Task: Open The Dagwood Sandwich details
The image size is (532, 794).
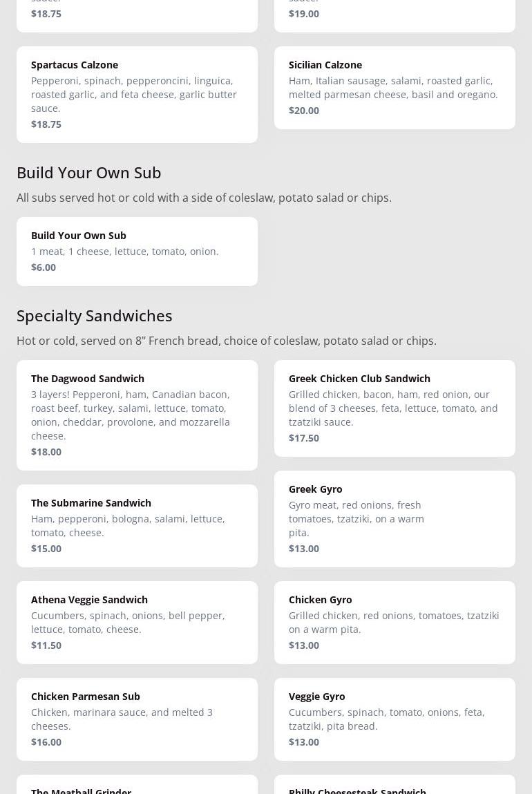Action: (137, 415)
